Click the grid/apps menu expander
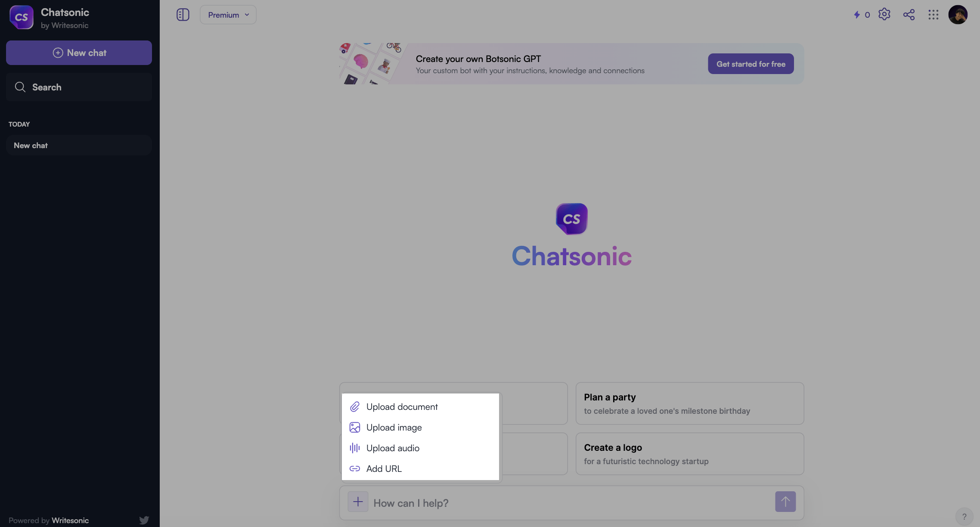This screenshot has width=980, height=527. click(x=933, y=14)
